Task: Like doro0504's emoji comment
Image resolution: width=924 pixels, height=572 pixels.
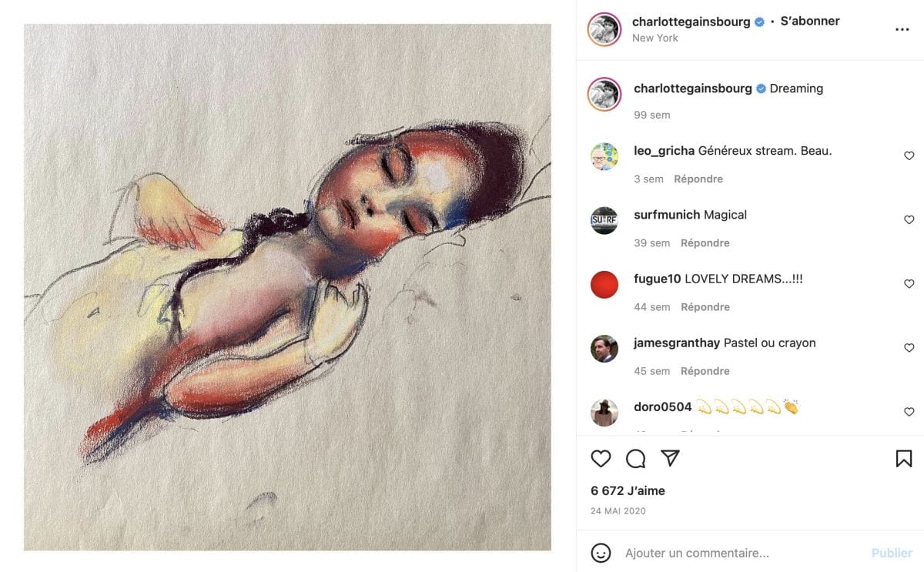Action: [909, 412]
